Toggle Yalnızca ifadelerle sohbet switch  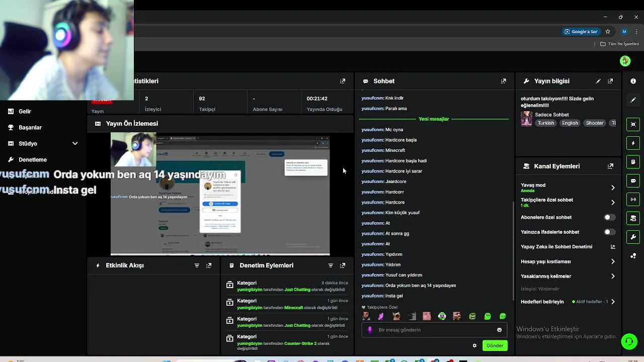609,232
